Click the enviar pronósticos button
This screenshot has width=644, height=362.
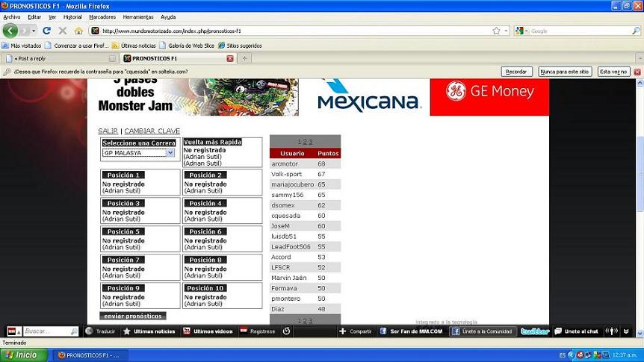point(132,316)
